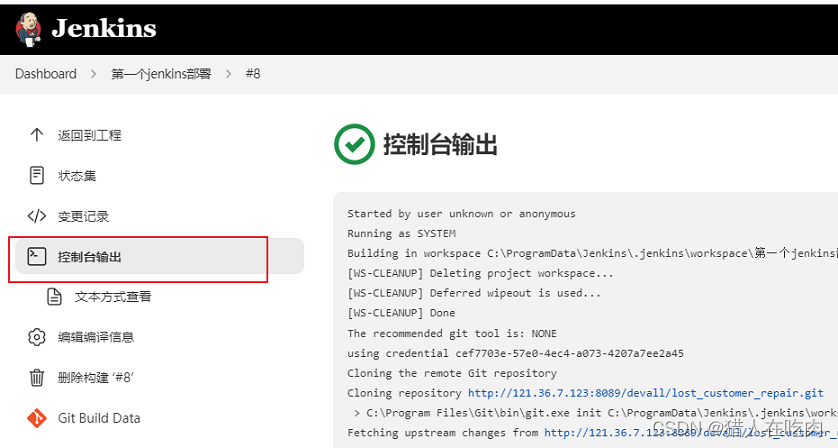Click the up-arrow icon for 返回到工程
838x448 pixels.
point(37,135)
